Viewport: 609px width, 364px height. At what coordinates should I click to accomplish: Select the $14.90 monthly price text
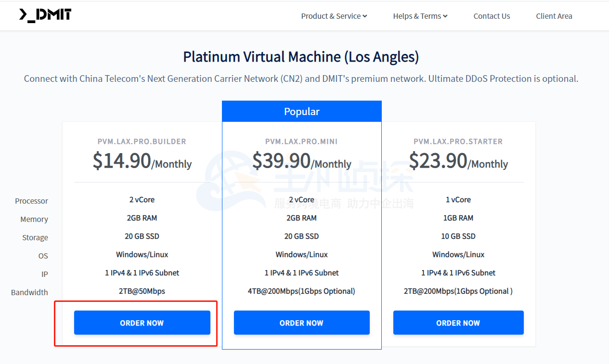(x=142, y=161)
